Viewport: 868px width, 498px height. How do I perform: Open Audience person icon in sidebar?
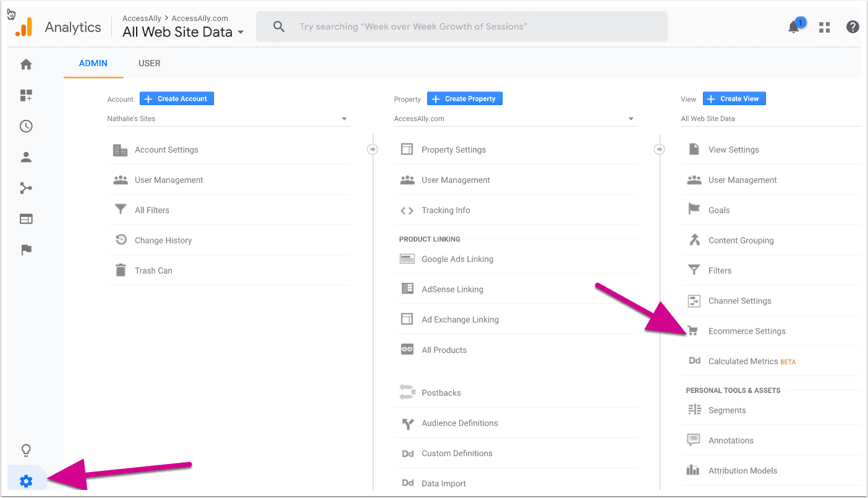coord(26,157)
